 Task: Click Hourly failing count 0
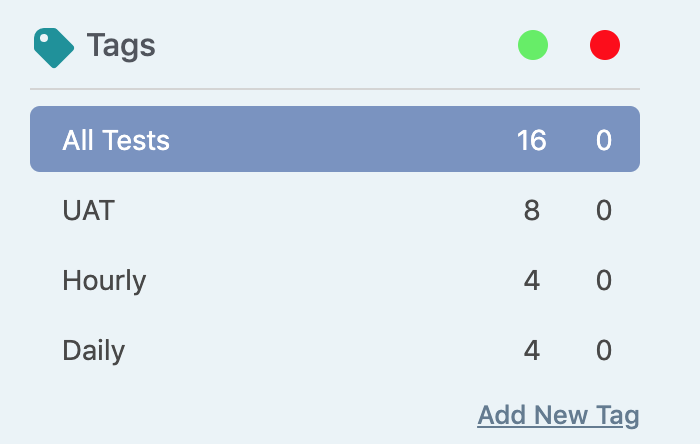604,280
